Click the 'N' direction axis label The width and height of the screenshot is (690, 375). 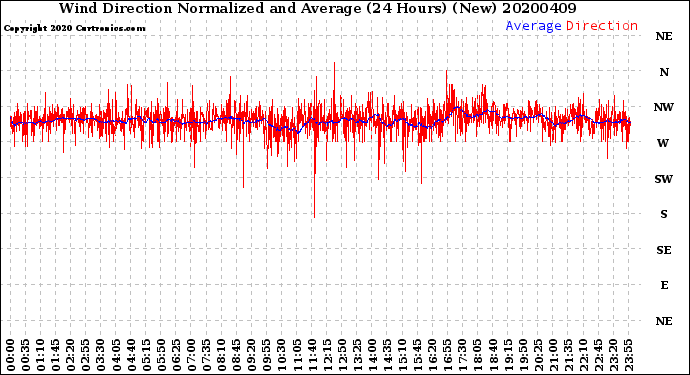click(x=664, y=72)
